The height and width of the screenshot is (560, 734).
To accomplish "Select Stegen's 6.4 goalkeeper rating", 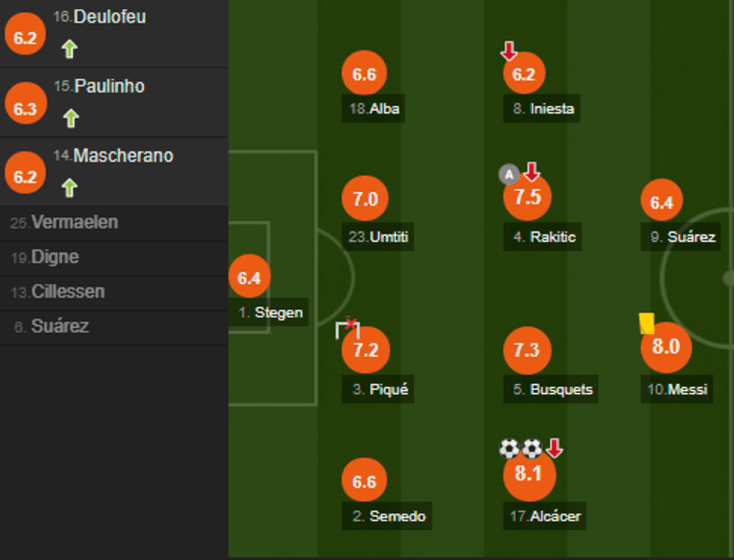I will [x=249, y=277].
